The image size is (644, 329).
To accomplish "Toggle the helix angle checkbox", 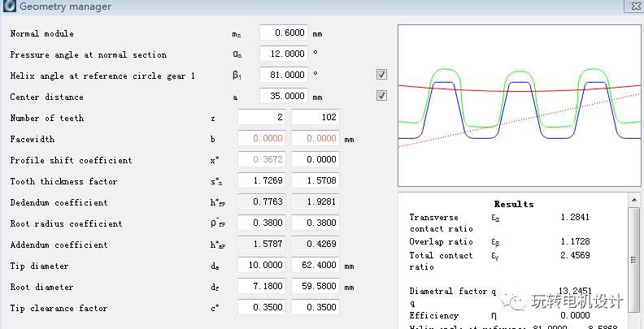I will [381, 74].
